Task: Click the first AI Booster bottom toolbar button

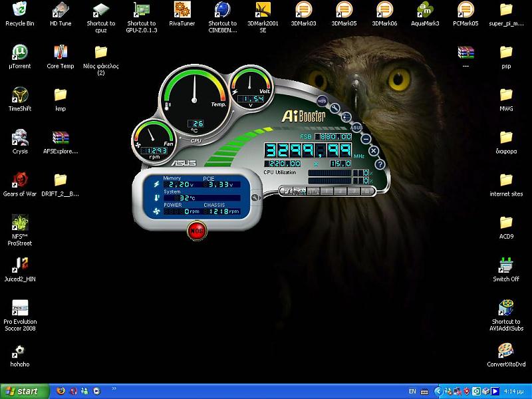Action: tap(287, 192)
